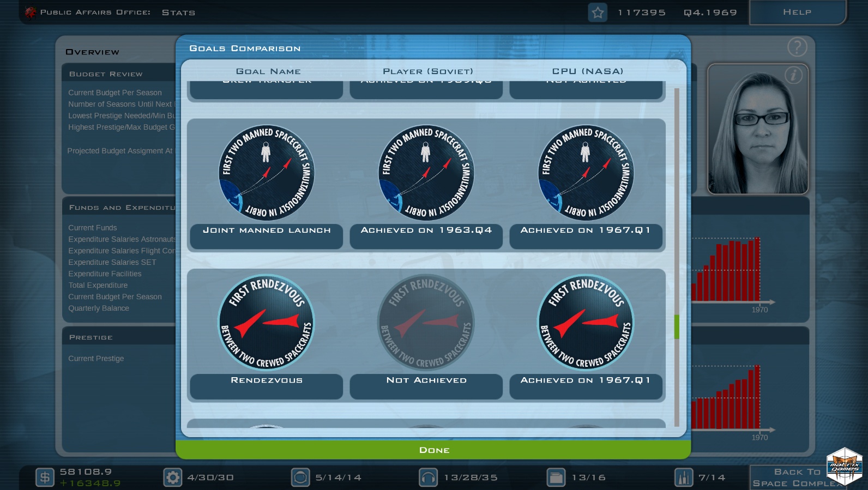Click the Overview panel title

coord(92,52)
